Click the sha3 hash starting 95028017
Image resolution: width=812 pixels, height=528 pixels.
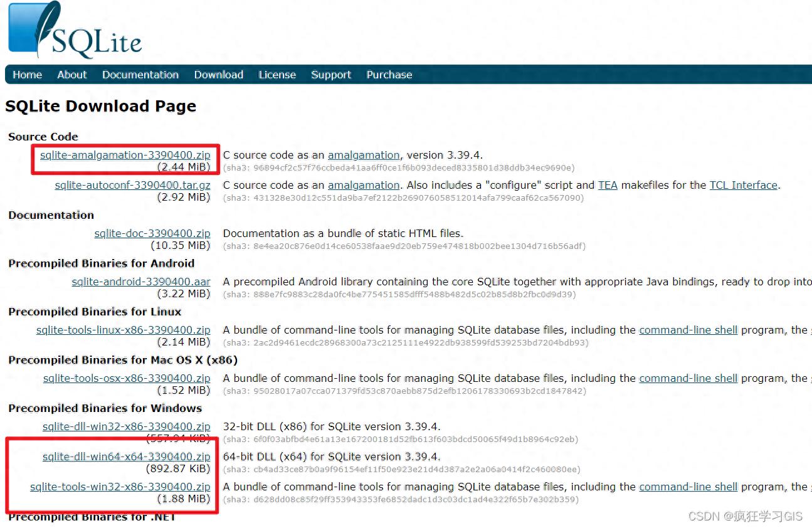point(404,391)
